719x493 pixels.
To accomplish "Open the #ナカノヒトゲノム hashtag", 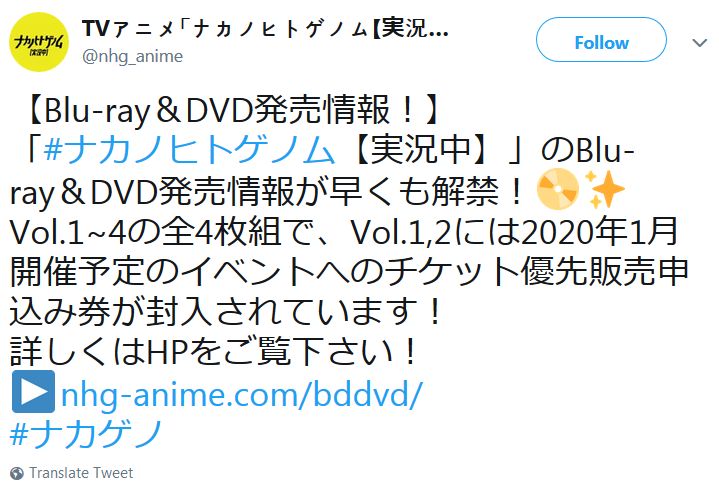I will pyautogui.click(x=189, y=150).
